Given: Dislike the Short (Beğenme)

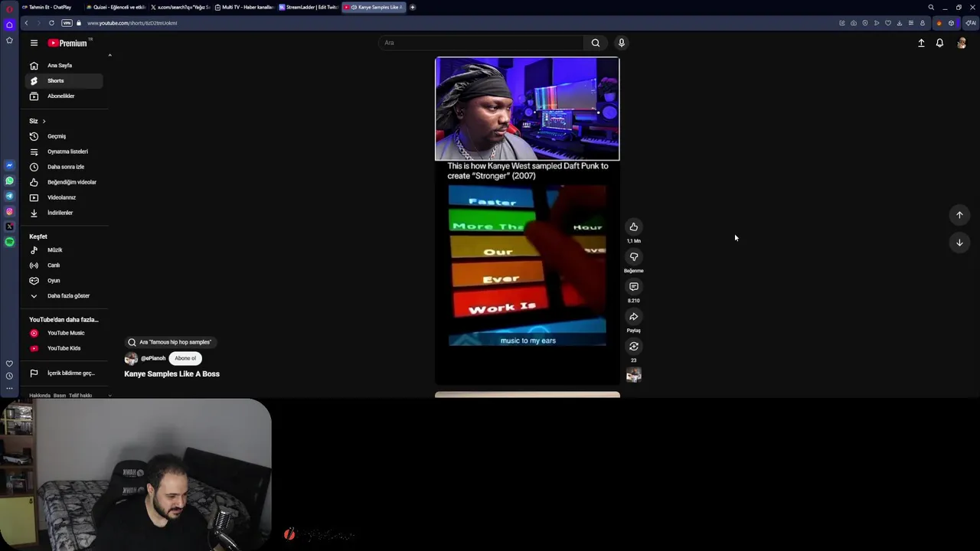Looking at the screenshot, I should [x=634, y=256].
